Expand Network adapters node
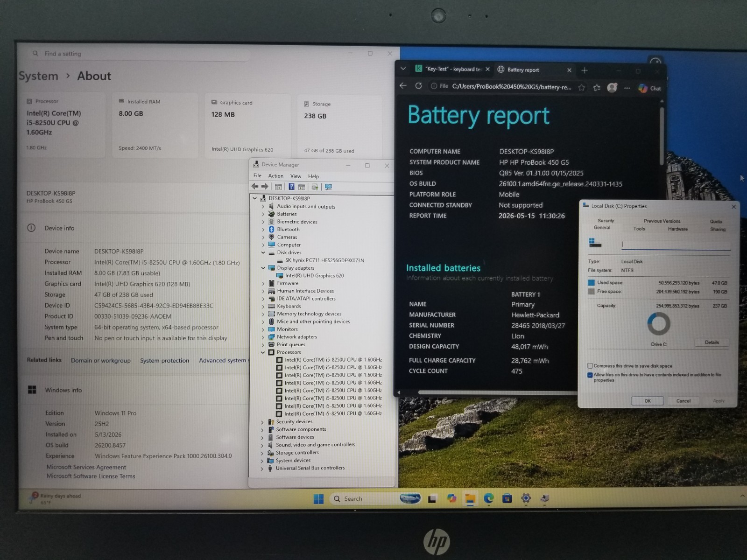 pyautogui.click(x=263, y=337)
